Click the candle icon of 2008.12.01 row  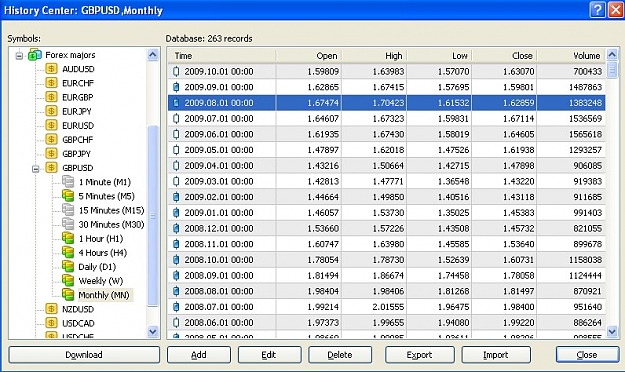(176, 228)
